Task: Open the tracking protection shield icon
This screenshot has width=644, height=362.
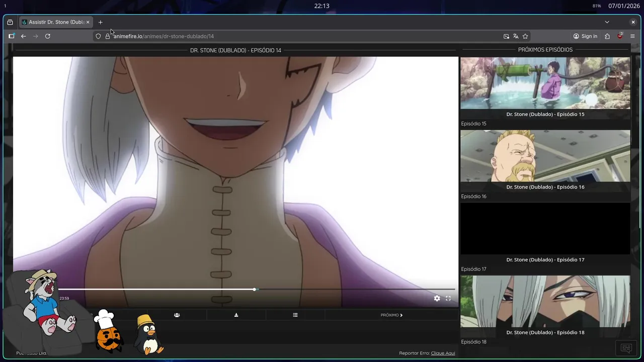Action: (98, 36)
